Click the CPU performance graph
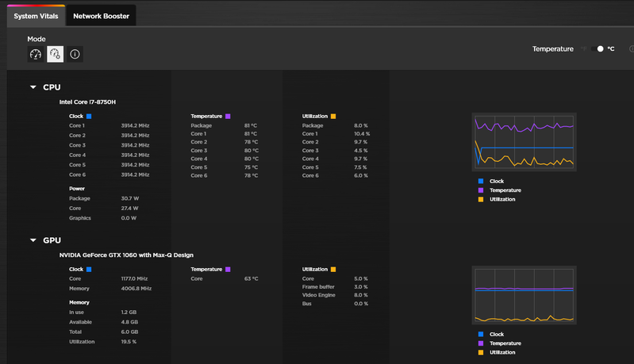Screen dimensions: 634x364 (x=524, y=141)
